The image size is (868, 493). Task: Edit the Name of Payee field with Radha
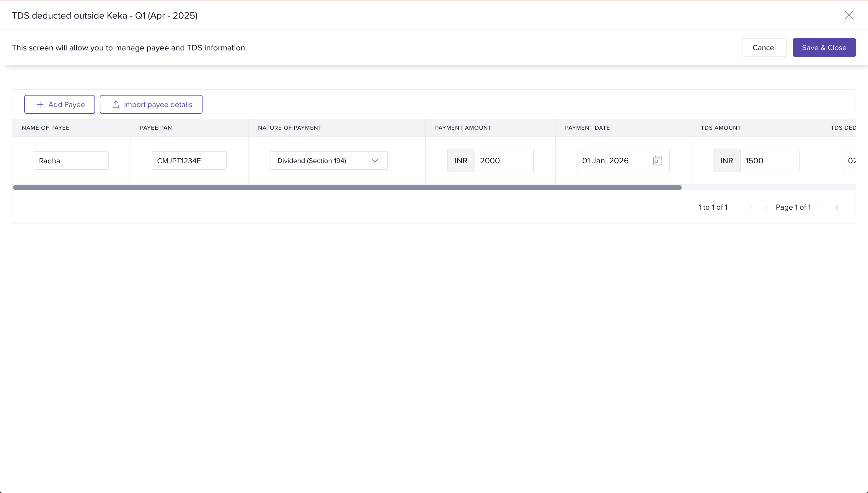point(71,160)
